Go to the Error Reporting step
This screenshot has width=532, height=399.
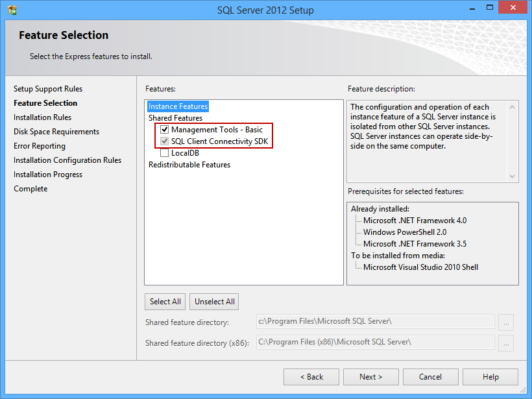(x=40, y=145)
